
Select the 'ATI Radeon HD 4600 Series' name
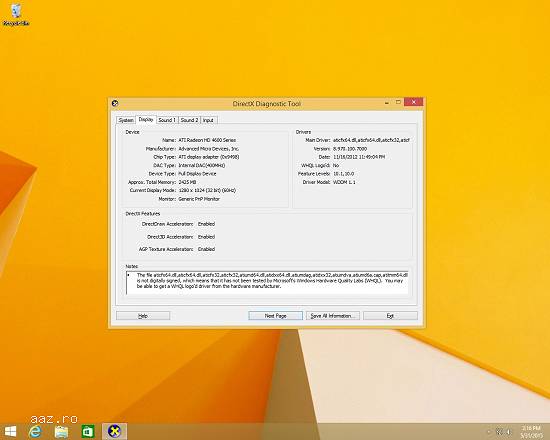click(x=207, y=140)
